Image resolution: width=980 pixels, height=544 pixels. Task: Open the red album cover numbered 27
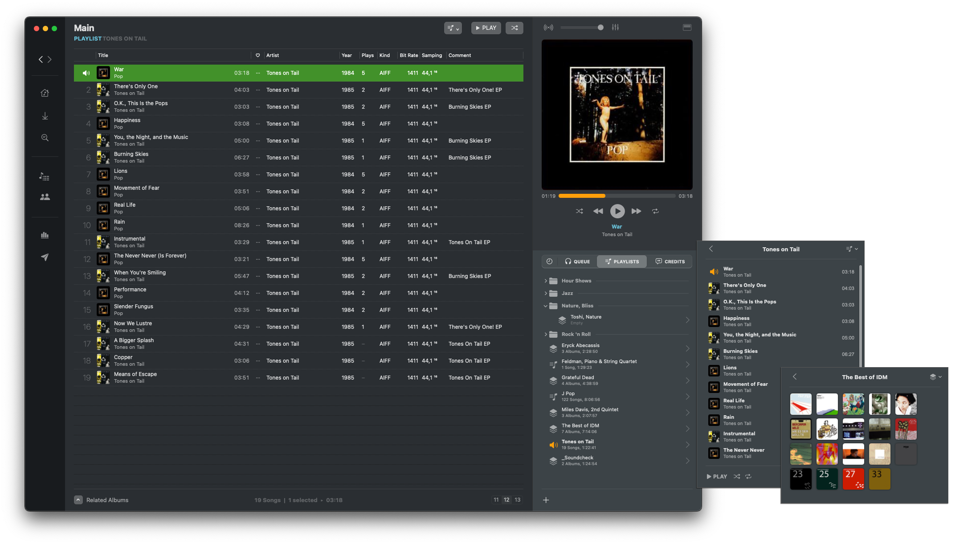853,479
